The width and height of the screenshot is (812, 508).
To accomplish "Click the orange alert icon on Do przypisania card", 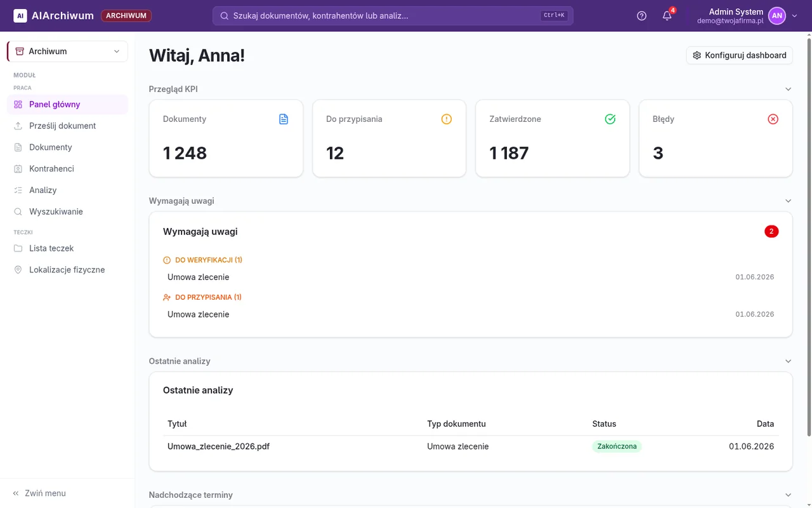I will coord(447,119).
